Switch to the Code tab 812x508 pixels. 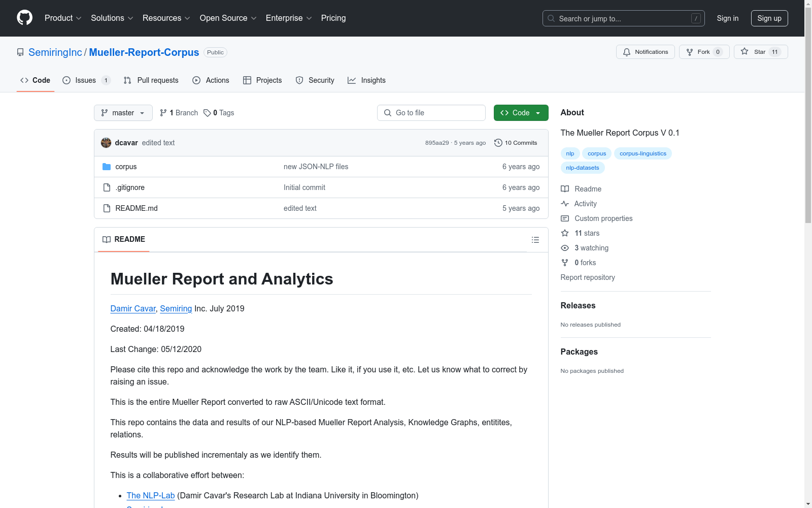point(35,80)
